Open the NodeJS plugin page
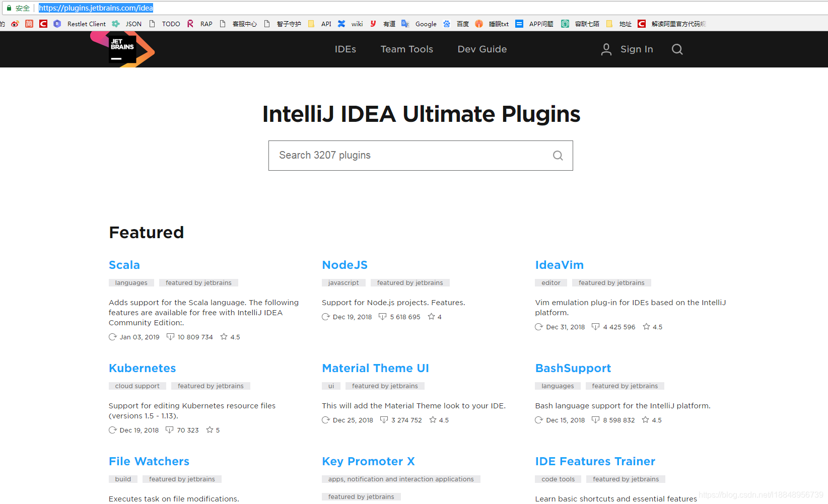This screenshot has width=828, height=504. tap(345, 265)
